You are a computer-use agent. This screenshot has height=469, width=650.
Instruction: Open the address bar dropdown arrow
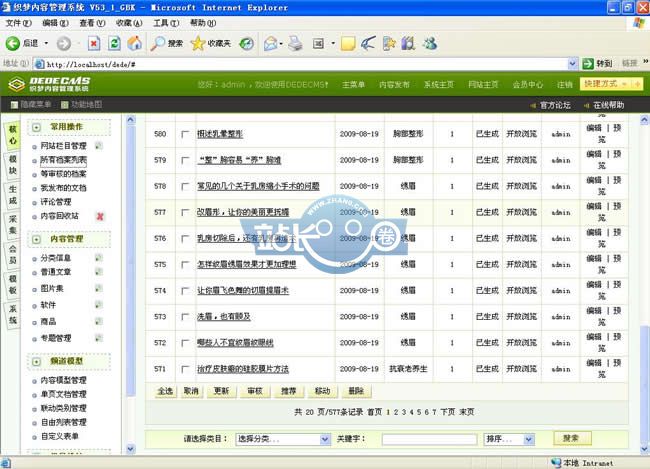[x=572, y=64]
